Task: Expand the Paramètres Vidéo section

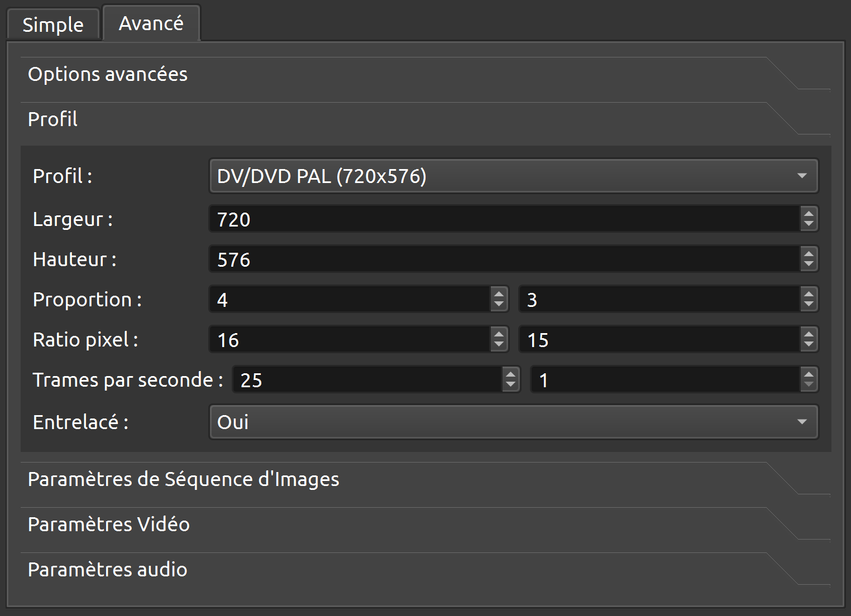Action: coord(109,524)
